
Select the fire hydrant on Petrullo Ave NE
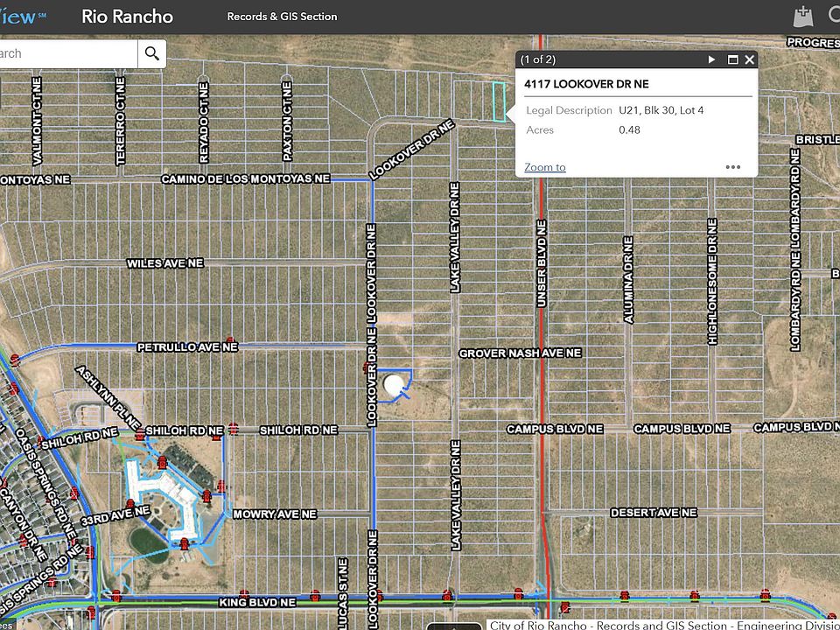230,342
